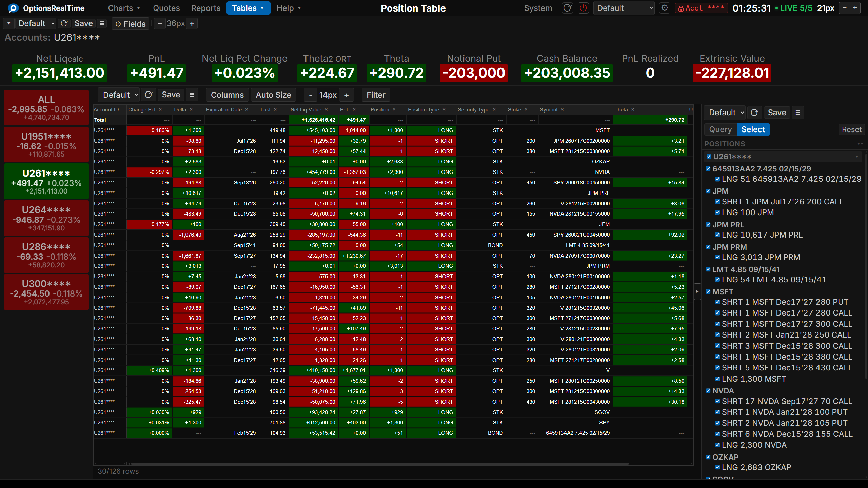The image size is (868, 488).
Task: Remove the Change Pct column
Action: (160, 109)
